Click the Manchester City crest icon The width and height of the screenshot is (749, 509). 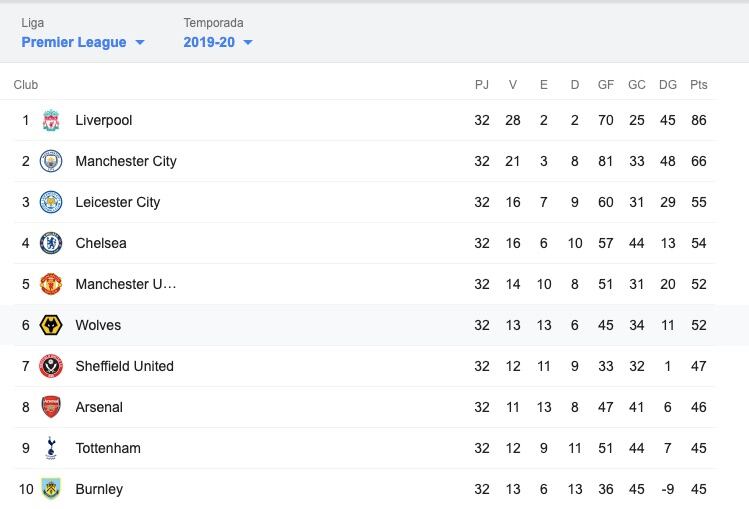click(51, 162)
